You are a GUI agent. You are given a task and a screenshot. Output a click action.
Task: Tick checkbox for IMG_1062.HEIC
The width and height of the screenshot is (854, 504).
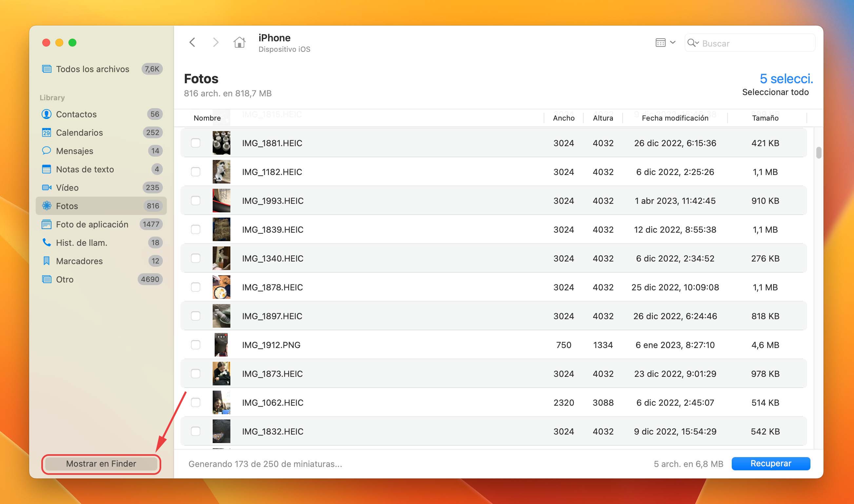pos(196,403)
